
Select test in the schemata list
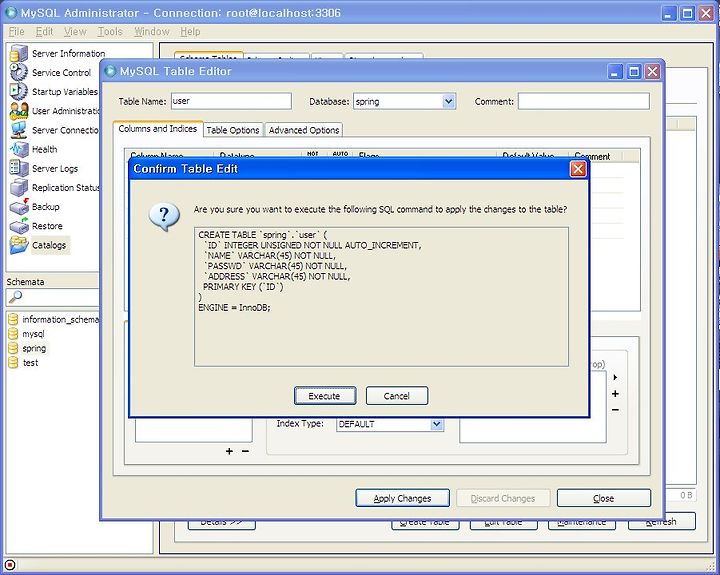(x=31, y=363)
